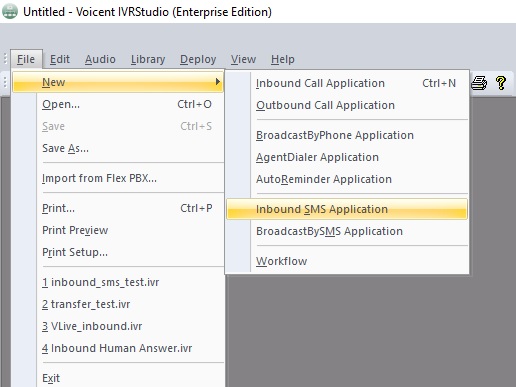Screen dimensions: 516x387
Task: Open the Audio menu
Action: [x=100, y=59]
